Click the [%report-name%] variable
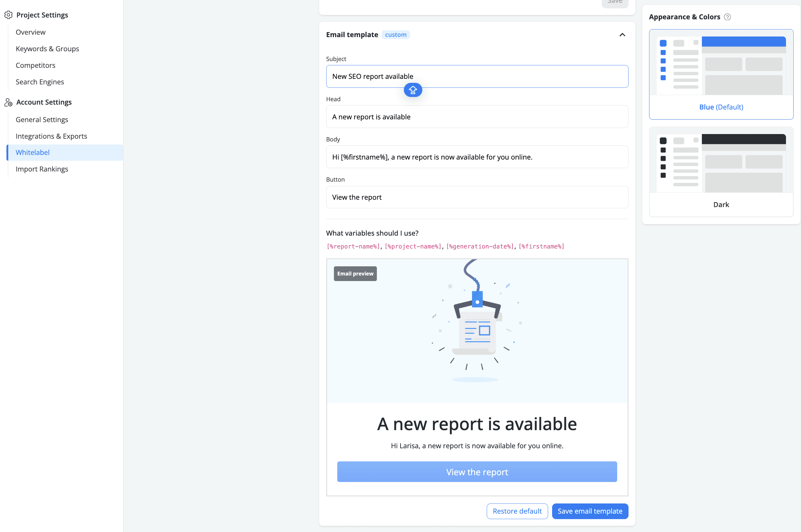The width and height of the screenshot is (801, 532). pyautogui.click(x=353, y=246)
